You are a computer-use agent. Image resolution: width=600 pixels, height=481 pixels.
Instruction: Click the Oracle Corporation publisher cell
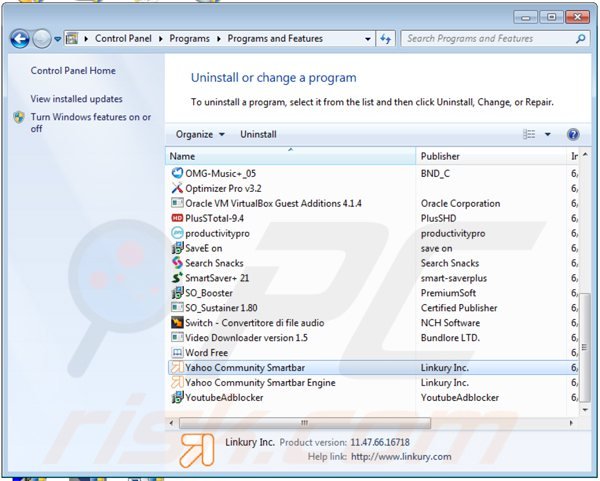point(460,203)
